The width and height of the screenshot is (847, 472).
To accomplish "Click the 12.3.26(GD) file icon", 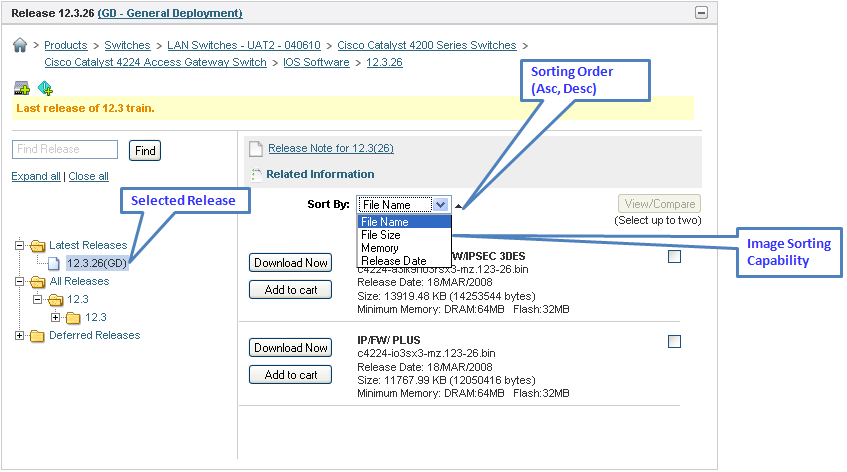I will 53,264.
